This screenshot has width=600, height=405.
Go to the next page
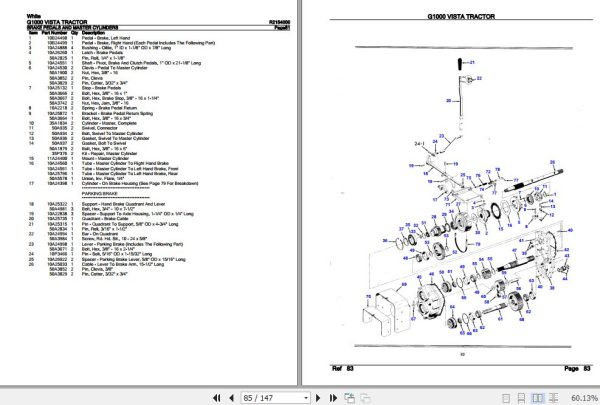[x=318, y=398]
